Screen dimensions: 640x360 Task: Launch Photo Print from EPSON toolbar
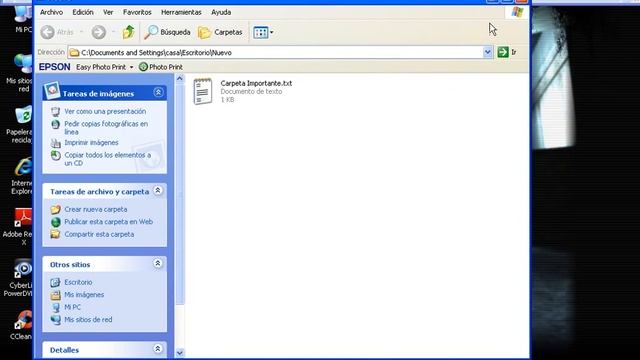160,67
